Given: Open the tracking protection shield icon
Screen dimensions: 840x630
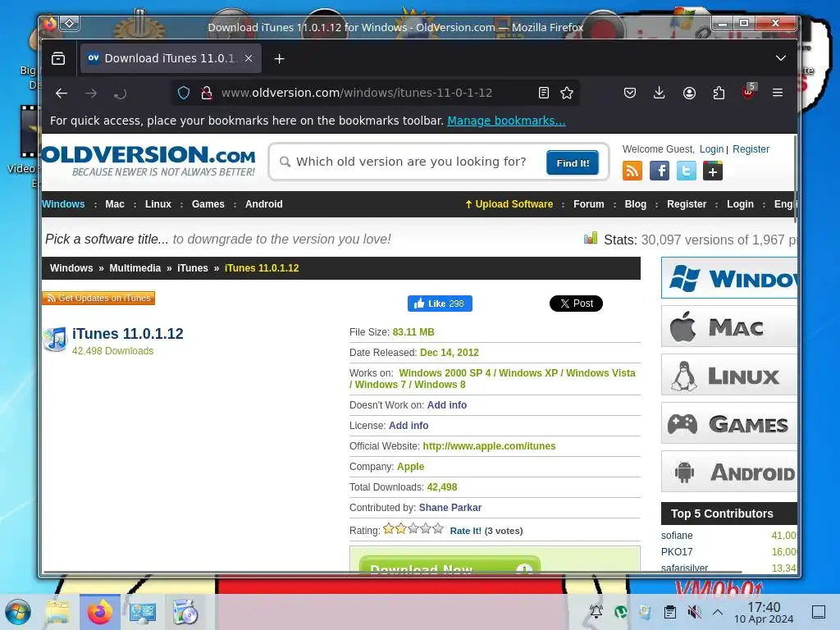Looking at the screenshot, I should tap(184, 93).
